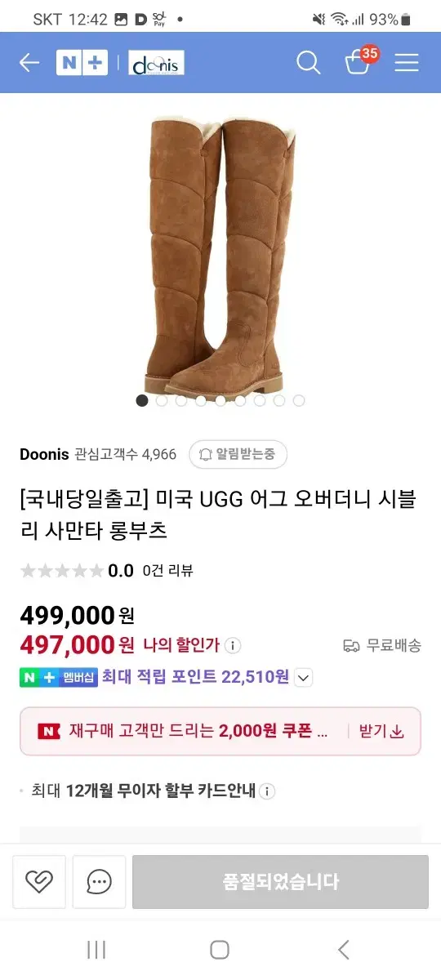Toggle the wishlist heart clip icon
The image size is (441, 980).
pos(39,882)
